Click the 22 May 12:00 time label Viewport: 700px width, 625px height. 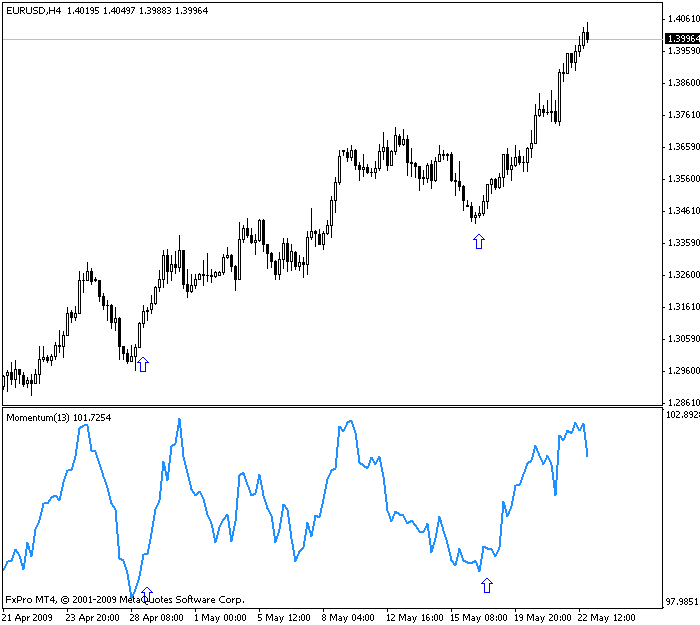tap(606, 618)
